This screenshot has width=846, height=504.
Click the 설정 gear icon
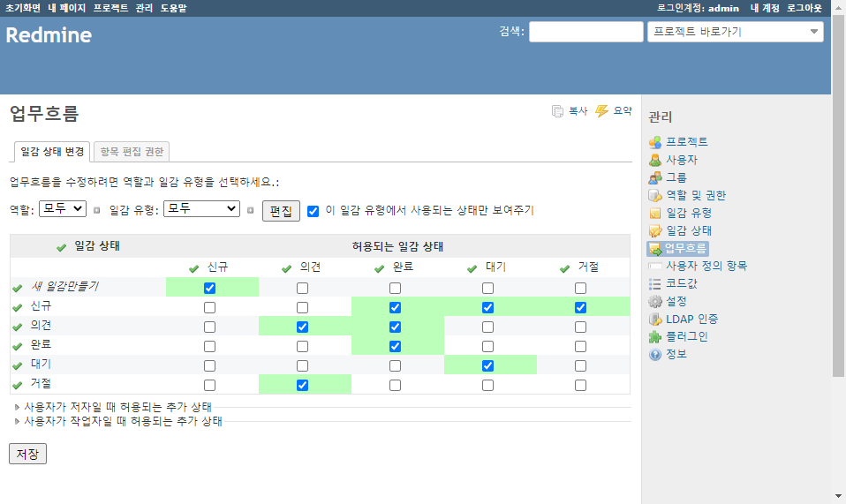(655, 301)
